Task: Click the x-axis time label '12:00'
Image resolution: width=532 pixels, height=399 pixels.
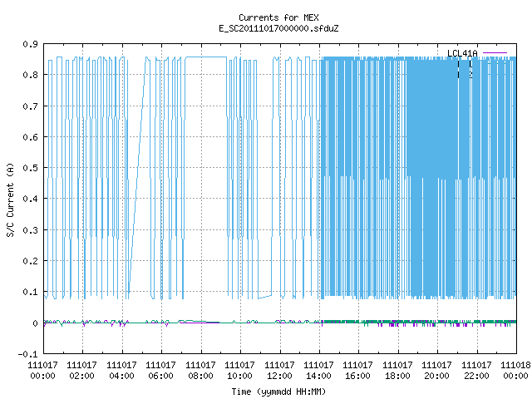Action: coord(279,376)
